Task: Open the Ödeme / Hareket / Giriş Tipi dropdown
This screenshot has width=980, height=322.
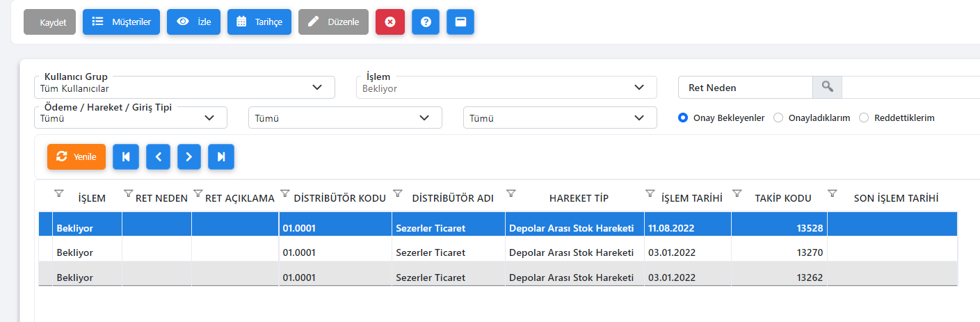Action: point(131,118)
